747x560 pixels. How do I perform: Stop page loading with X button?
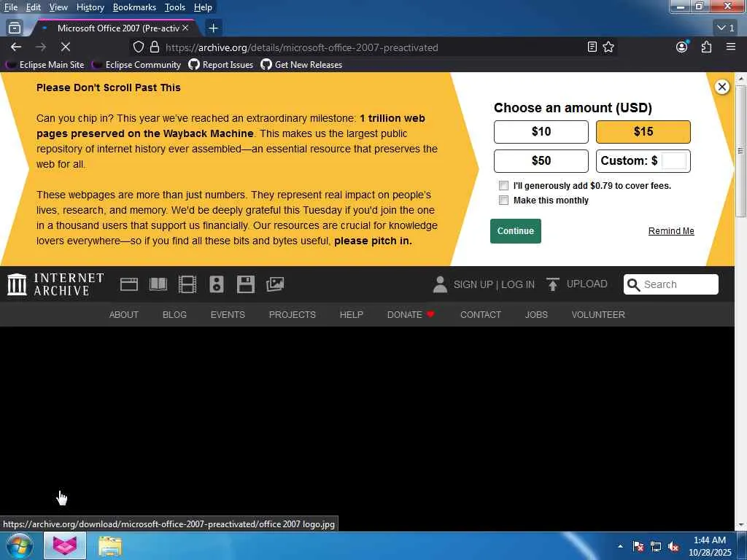coord(66,47)
